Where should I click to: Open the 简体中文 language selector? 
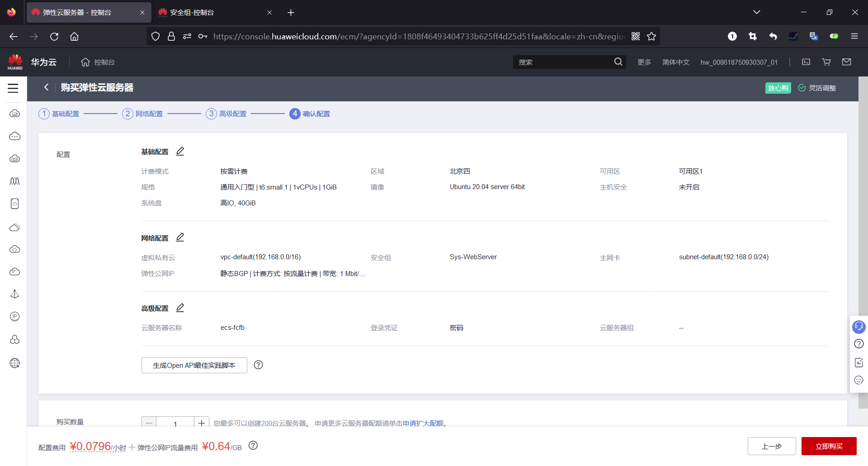click(676, 62)
